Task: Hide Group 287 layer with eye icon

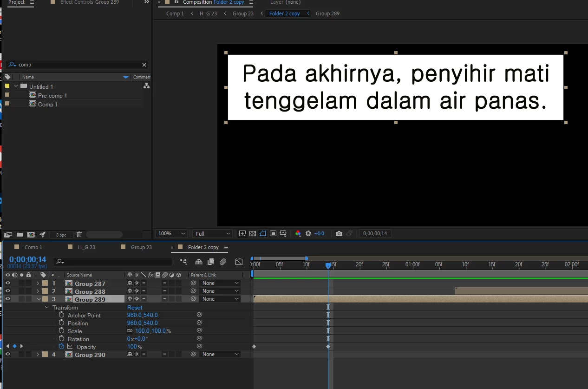Action: [x=7, y=283]
